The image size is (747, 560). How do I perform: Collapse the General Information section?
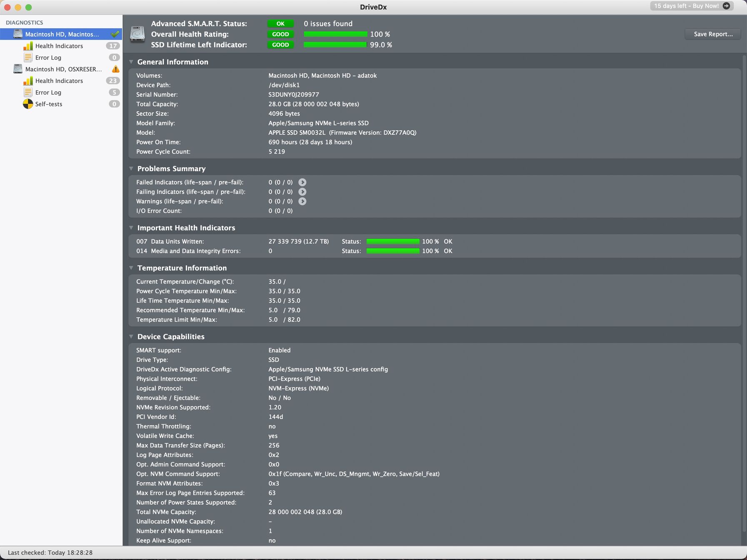point(131,62)
